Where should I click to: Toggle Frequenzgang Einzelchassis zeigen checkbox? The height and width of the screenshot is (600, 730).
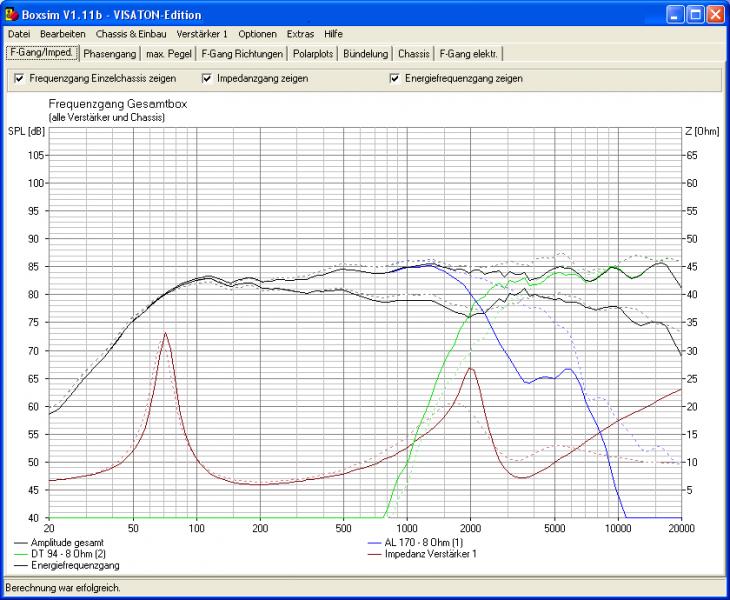(x=19, y=78)
